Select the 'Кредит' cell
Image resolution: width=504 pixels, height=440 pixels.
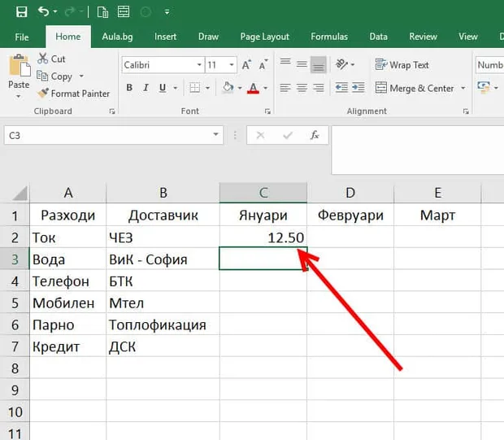pyautogui.click(x=67, y=346)
